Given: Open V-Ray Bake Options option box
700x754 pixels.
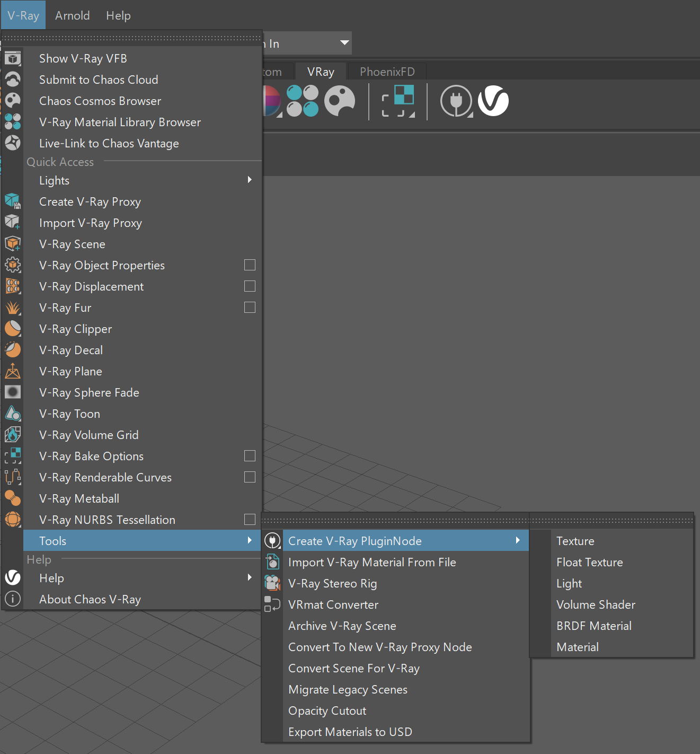Looking at the screenshot, I should click(x=250, y=455).
